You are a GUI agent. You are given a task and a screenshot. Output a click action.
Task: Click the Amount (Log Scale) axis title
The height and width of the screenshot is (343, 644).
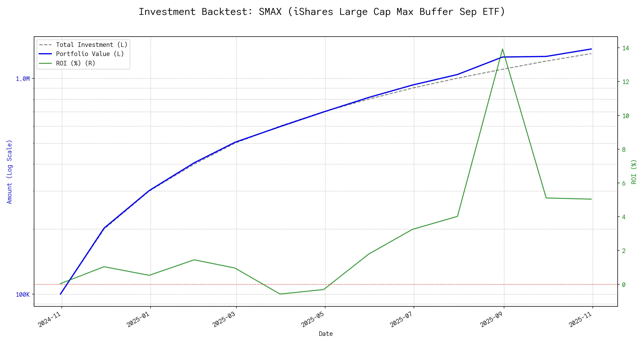[9, 172]
